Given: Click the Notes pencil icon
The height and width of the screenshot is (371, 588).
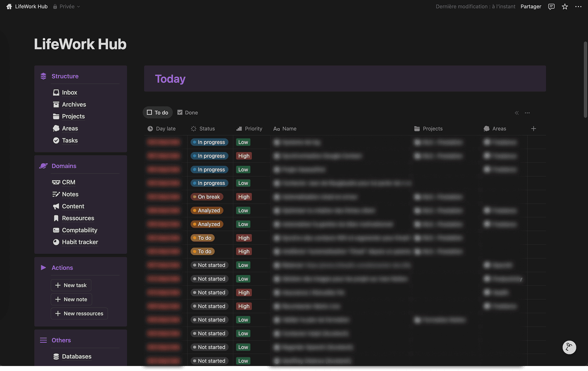Looking at the screenshot, I should click(x=56, y=194).
